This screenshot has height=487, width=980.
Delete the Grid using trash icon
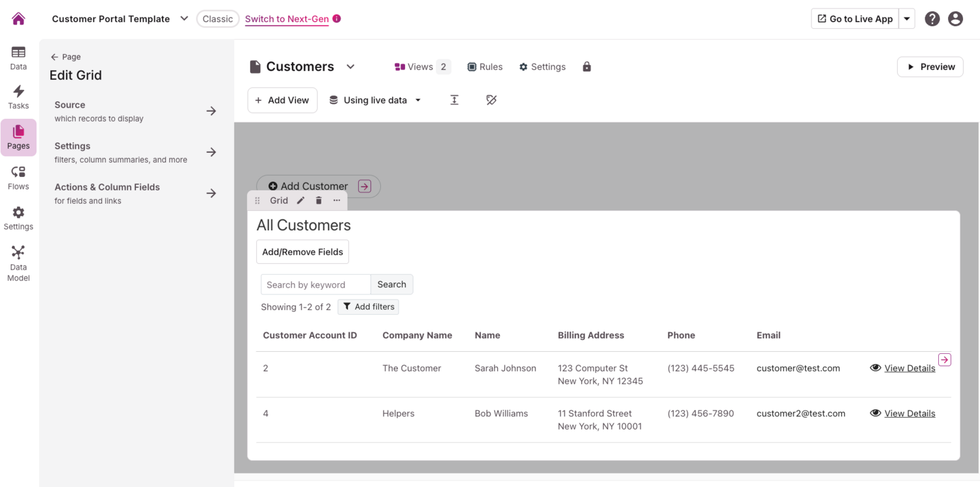(319, 200)
